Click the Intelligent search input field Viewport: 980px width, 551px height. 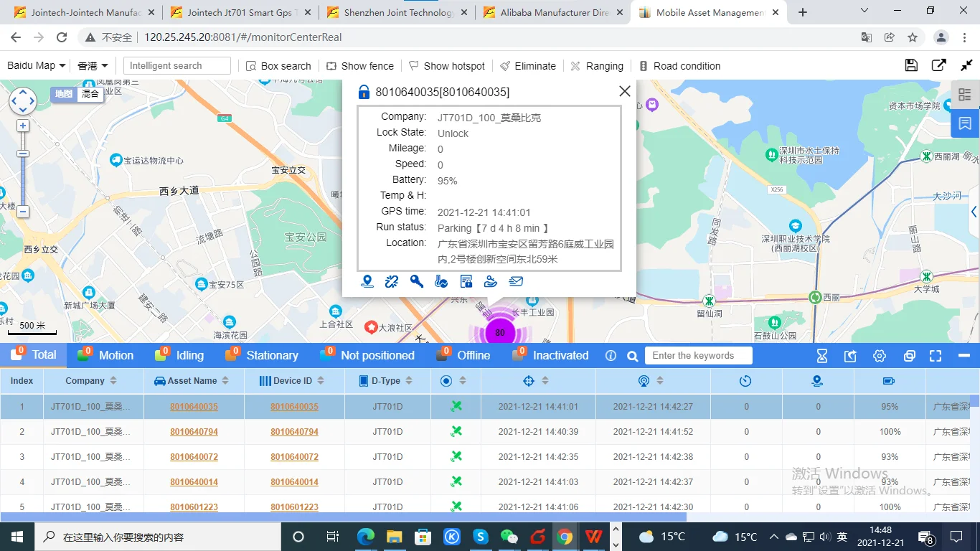pos(176,66)
